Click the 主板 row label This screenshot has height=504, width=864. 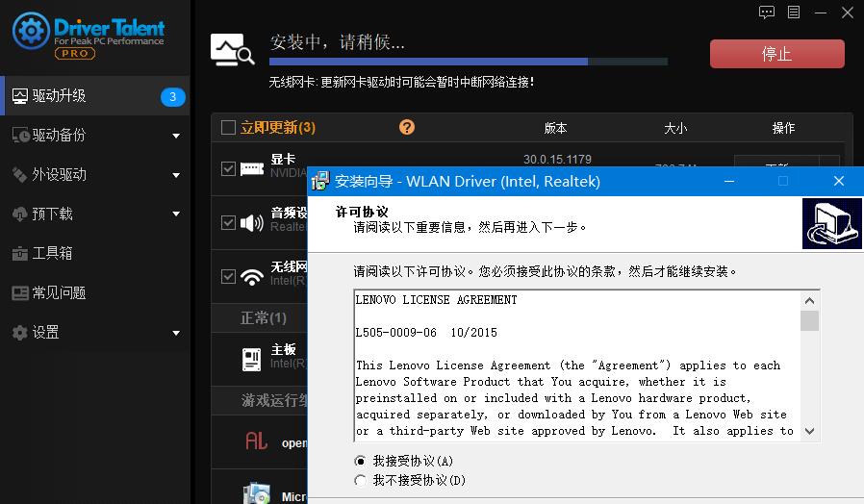283,349
